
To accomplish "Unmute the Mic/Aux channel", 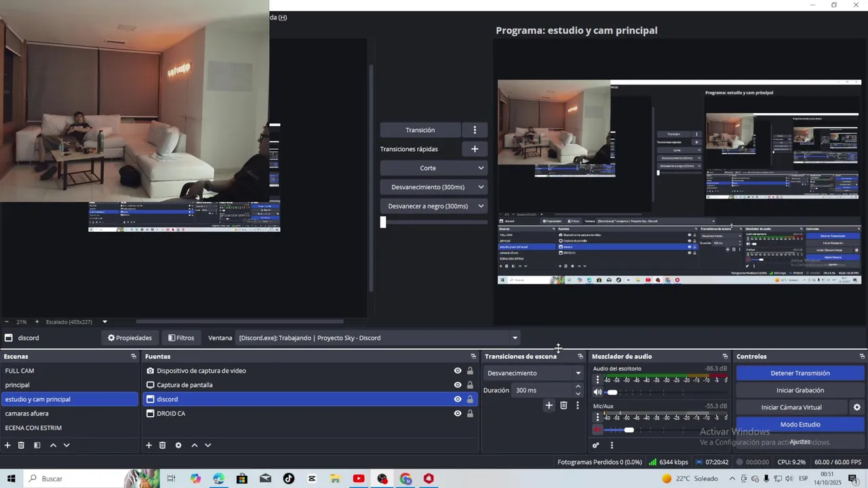I will point(597,430).
